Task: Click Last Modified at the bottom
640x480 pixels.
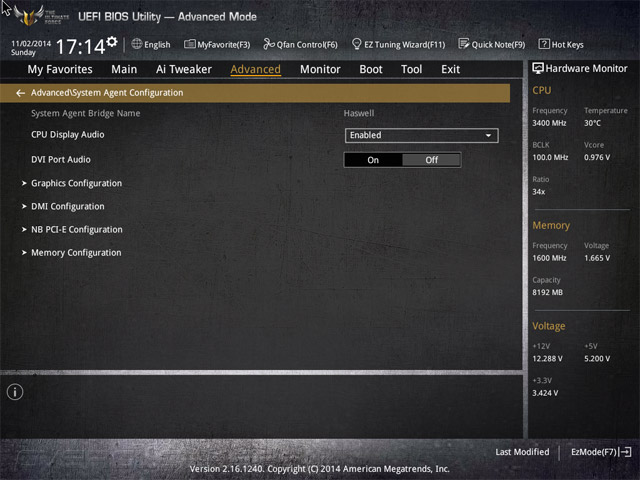Action: [x=522, y=452]
